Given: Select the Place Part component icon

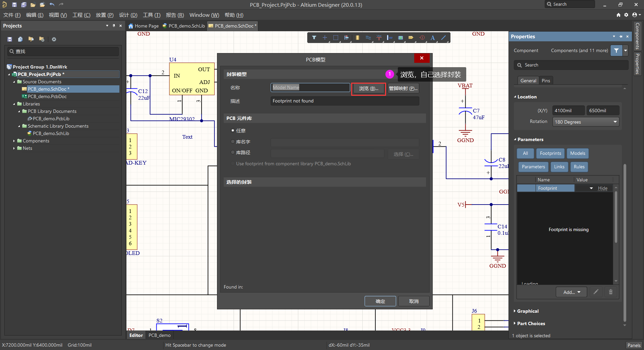Looking at the screenshot, I should (358, 38).
